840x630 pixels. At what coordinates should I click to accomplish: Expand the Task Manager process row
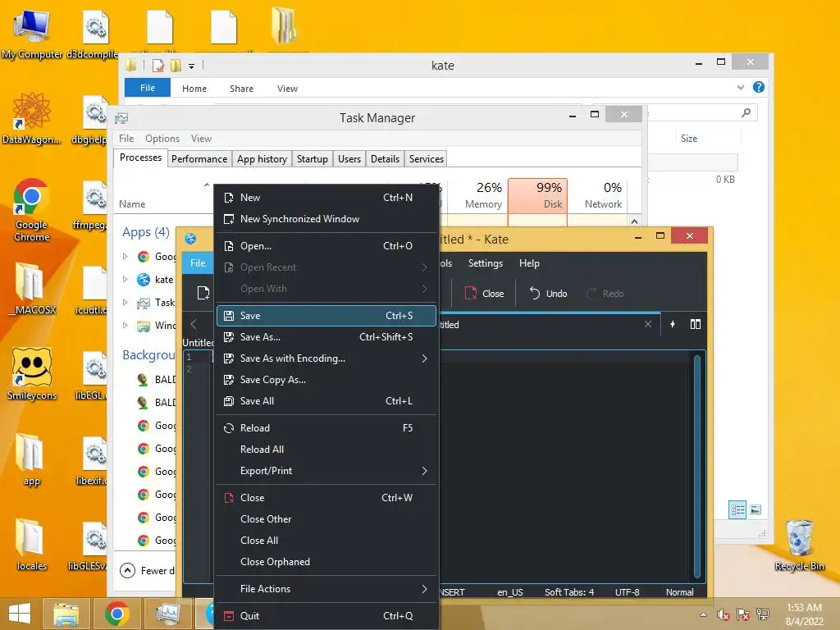(x=126, y=302)
